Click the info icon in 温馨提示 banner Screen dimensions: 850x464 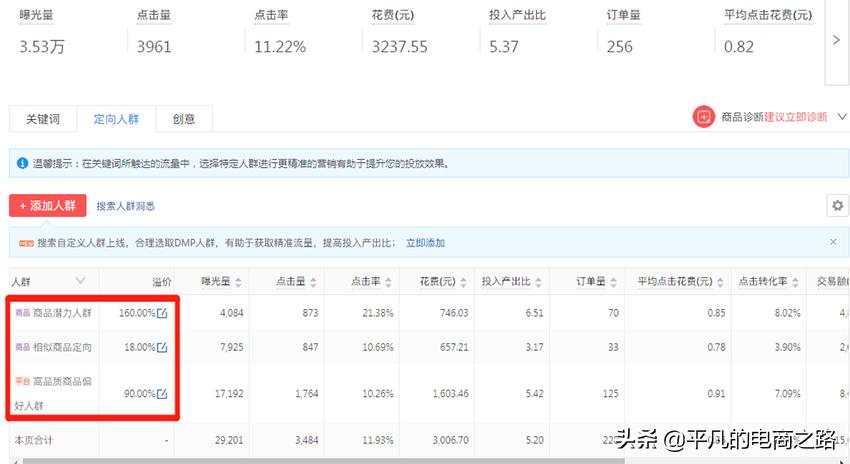(22, 163)
